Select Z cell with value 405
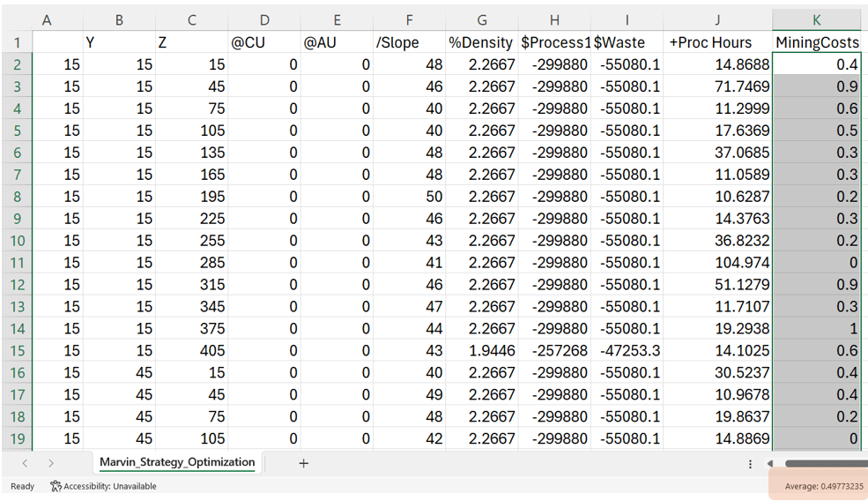 (x=192, y=351)
